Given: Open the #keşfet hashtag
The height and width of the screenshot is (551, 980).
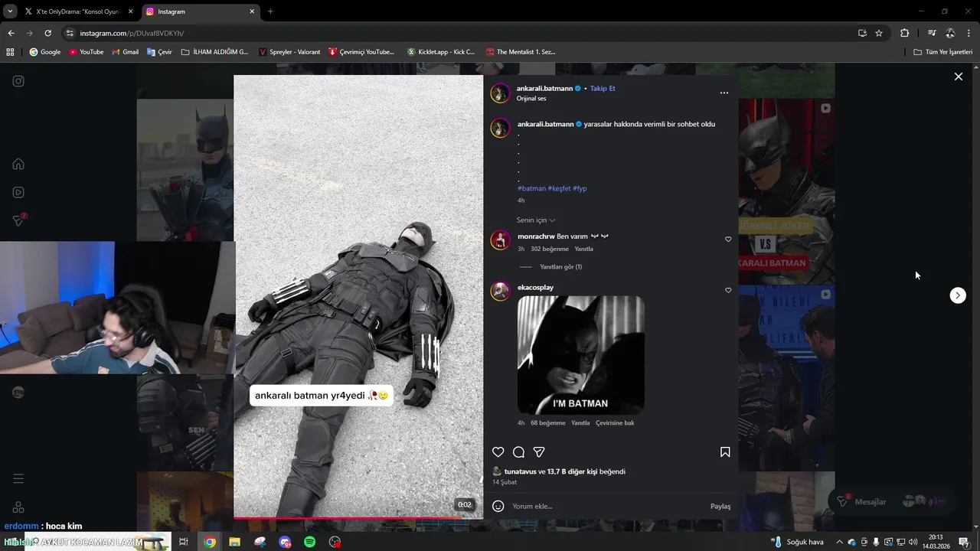Looking at the screenshot, I should (559, 188).
